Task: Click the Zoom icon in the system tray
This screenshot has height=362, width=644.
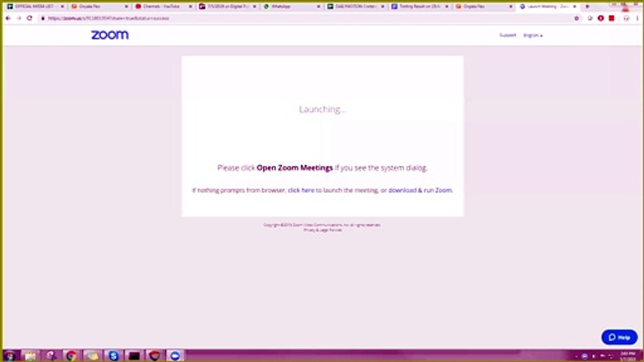Action: 585,356
